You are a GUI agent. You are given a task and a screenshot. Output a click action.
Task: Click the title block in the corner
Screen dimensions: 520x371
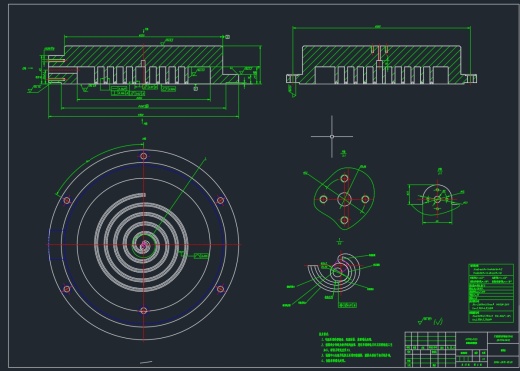pos(461,349)
